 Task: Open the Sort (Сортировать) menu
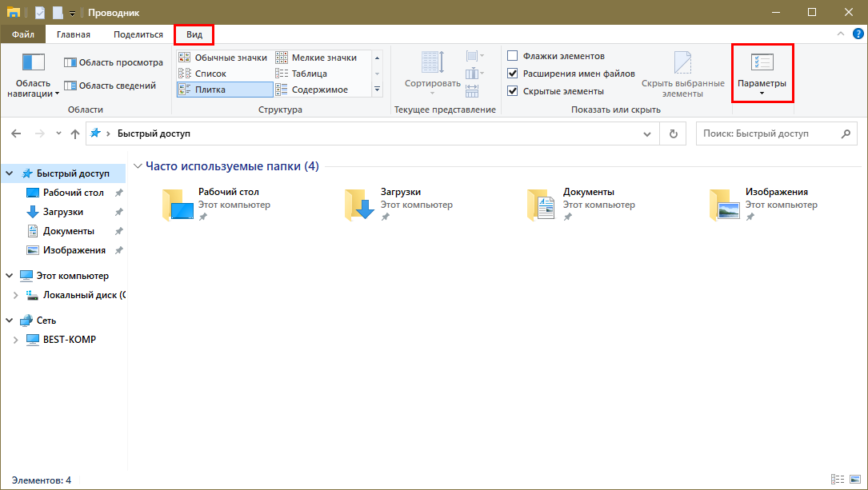point(432,70)
